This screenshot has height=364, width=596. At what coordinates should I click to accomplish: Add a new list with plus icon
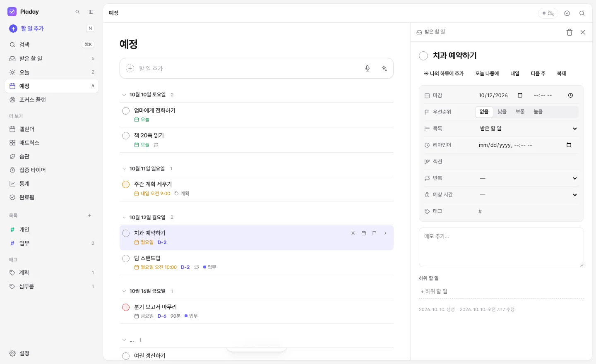click(x=89, y=216)
